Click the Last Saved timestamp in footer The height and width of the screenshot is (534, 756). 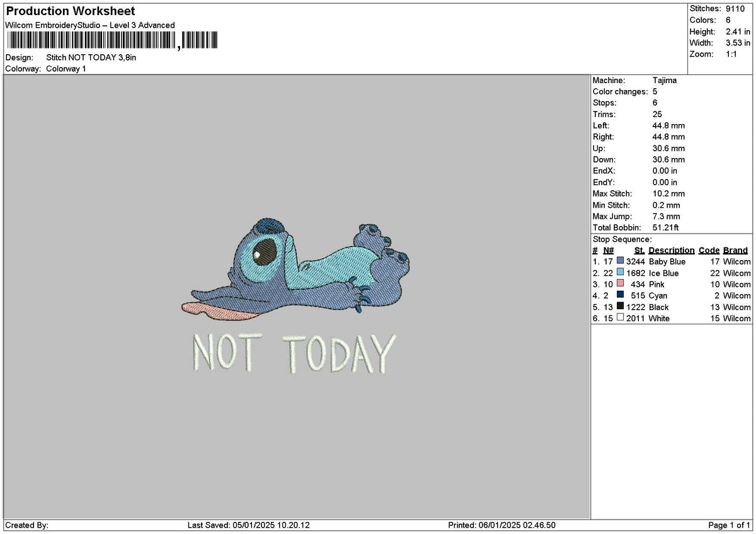[249, 525]
